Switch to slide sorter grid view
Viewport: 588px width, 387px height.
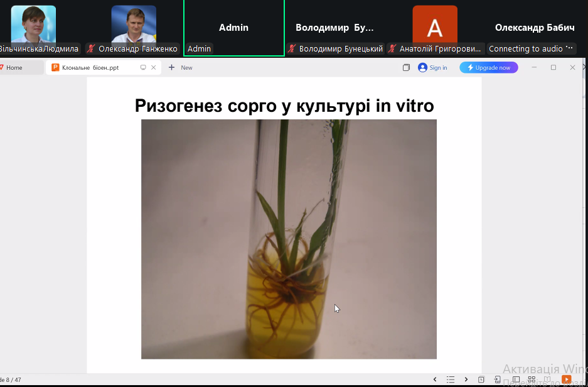click(x=532, y=379)
